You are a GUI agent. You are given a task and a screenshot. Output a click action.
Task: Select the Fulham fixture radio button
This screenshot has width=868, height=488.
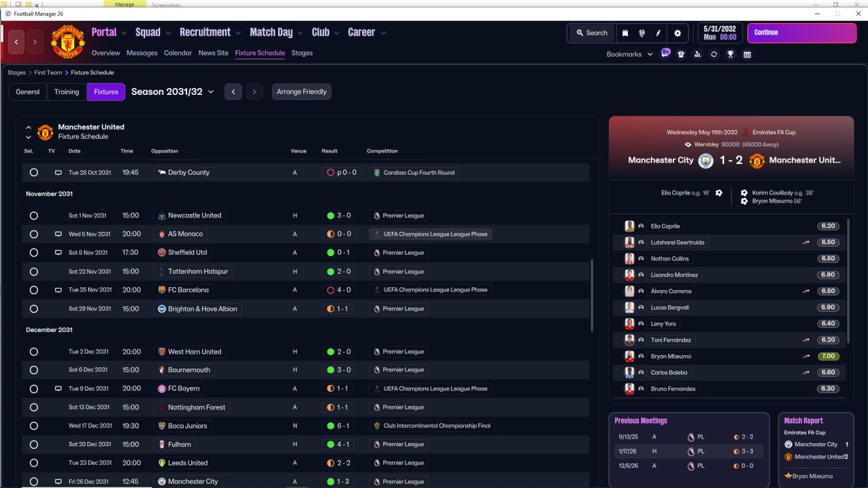[x=34, y=445]
